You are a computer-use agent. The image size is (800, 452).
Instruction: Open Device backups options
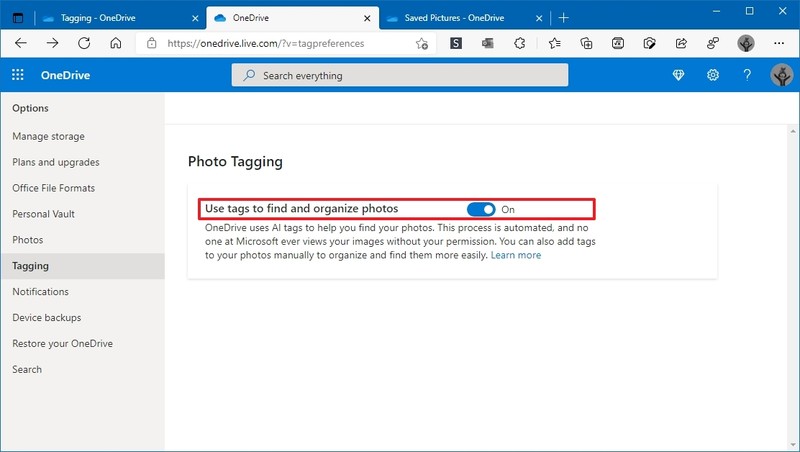tap(46, 317)
